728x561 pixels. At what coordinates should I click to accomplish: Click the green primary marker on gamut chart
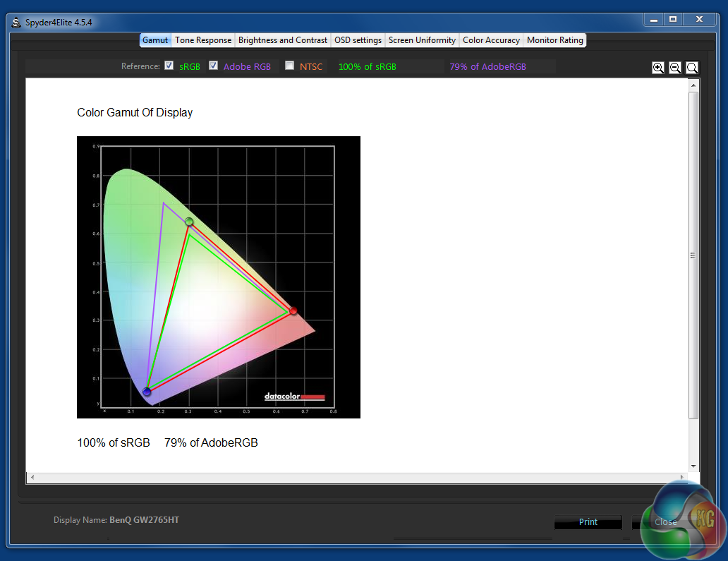pyautogui.click(x=189, y=222)
